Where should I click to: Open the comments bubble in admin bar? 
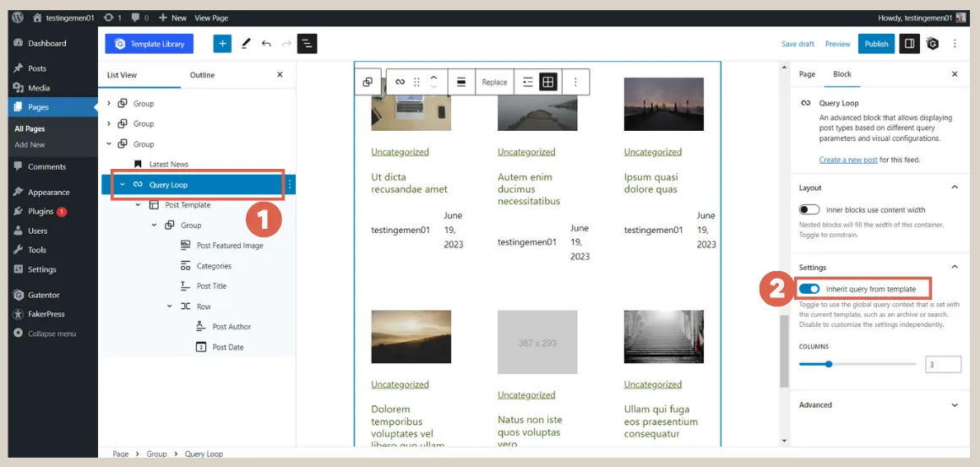coord(140,18)
